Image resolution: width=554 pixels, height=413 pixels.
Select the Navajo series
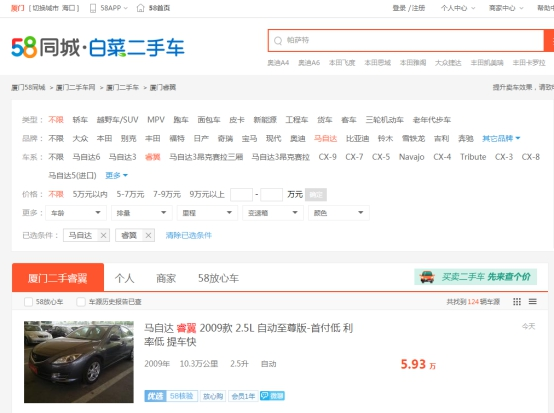[412, 157]
